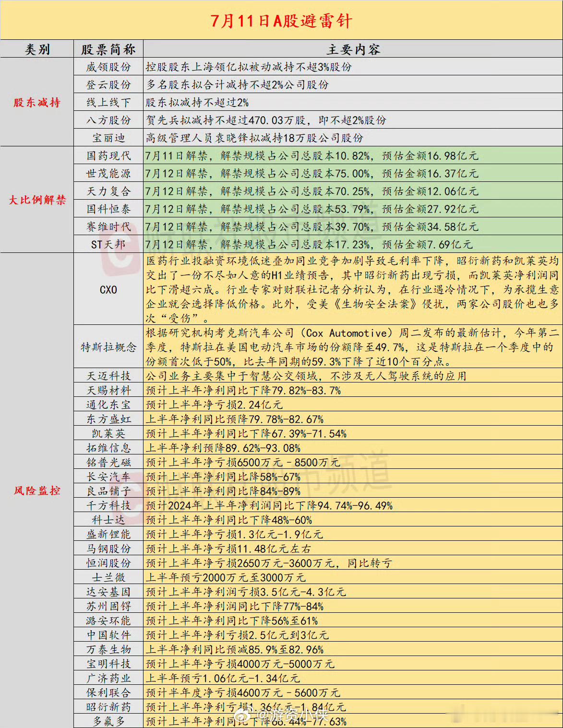Select the stock name '天力复合'
This screenshot has width=563, height=728.
[x=108, y=191]
